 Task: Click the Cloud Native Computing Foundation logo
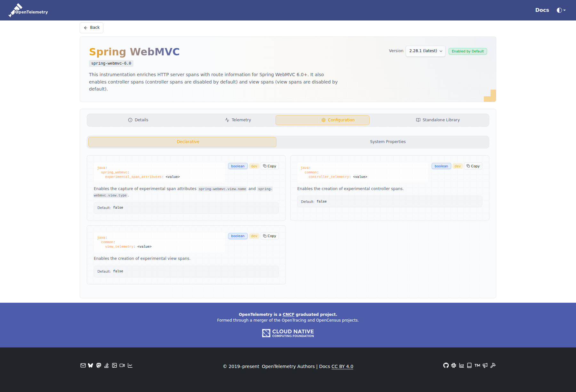click(x=288, y=333)
